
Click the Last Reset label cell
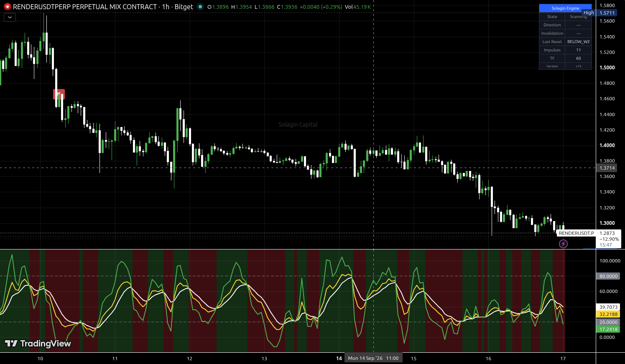[552, 42]
